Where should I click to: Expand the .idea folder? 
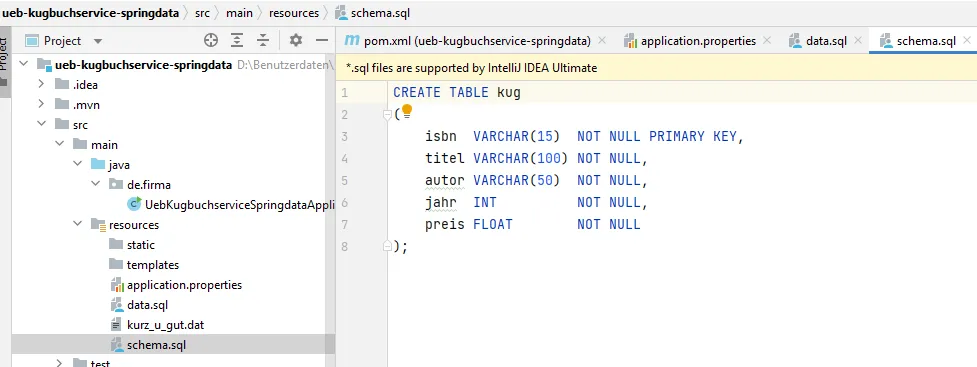tap(41, 85)
